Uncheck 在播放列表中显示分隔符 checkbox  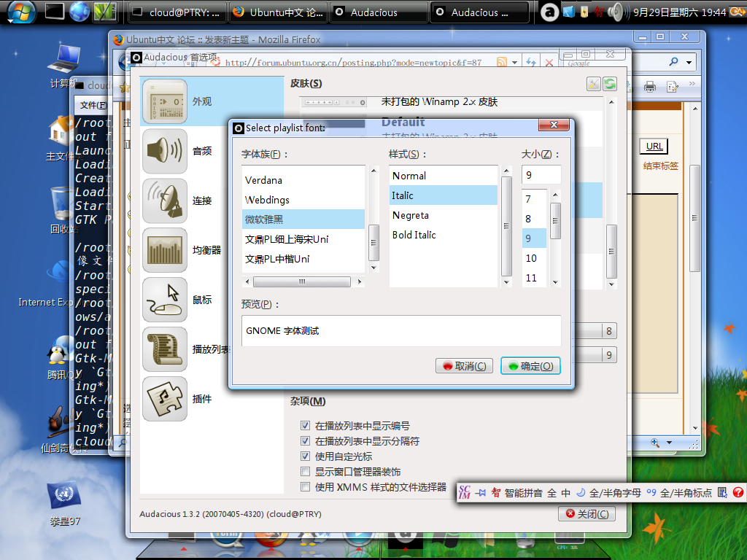[305, 441]
